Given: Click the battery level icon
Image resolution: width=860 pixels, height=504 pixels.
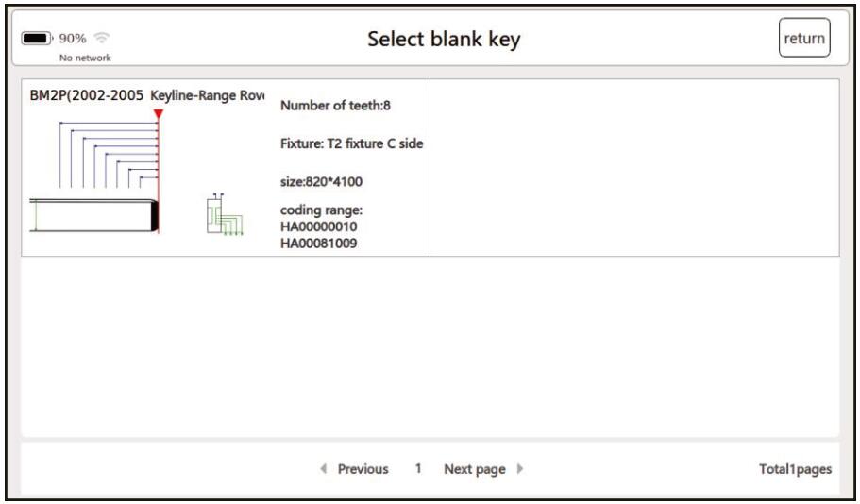Looking at the screenshot, I should [37, 39].
